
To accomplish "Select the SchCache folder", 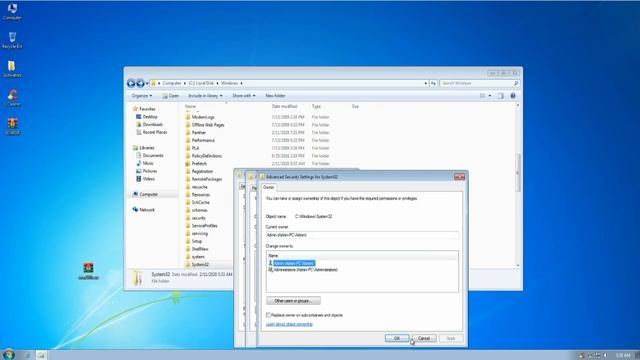I will (198, 202).
